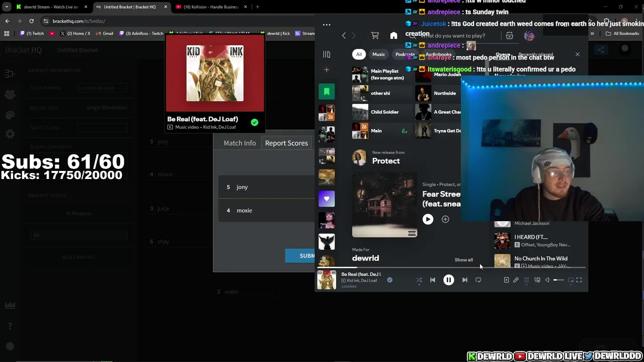The image size is (644, 362).
Task: Toggle repeat in Spotify player bar
Action: [478, 280]
